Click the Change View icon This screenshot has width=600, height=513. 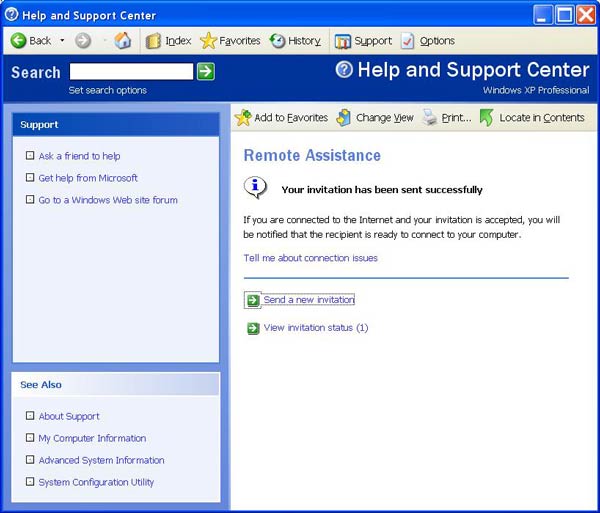pos(344,117)
